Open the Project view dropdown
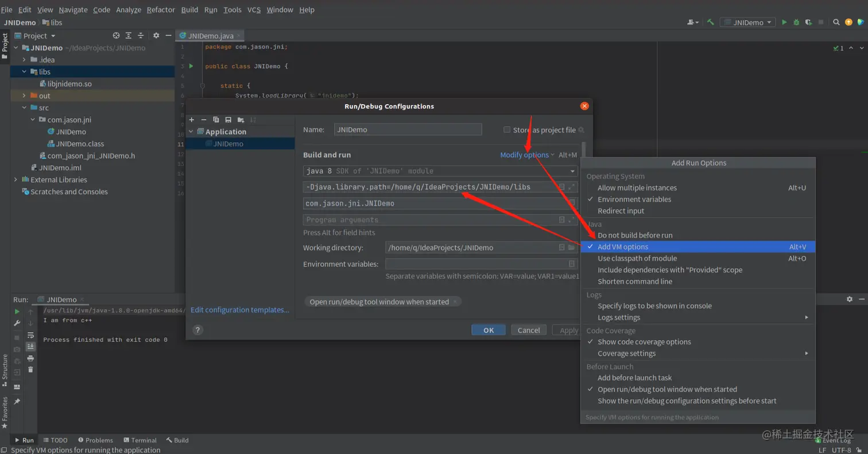Screen dimensions: 868x454 click(35, 36)
